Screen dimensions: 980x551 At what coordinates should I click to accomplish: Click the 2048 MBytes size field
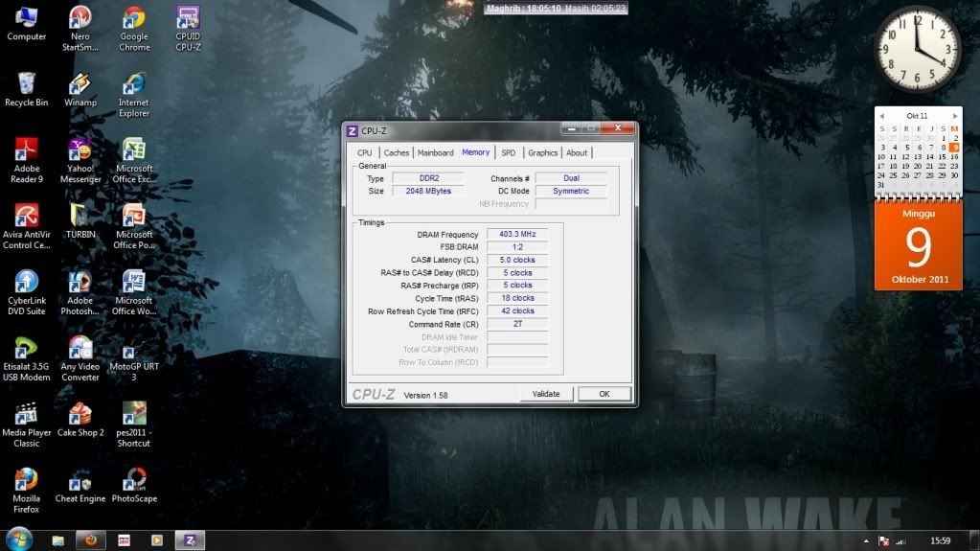coord(429,191)
